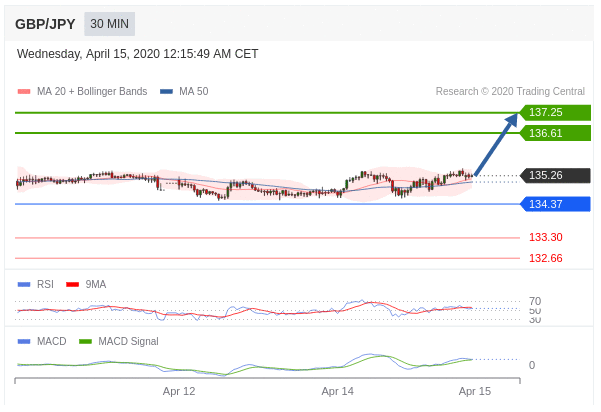The image size is (601, 412).
Task: Click the date Wednesday, April 15, 2020 text
Action: 137,54
